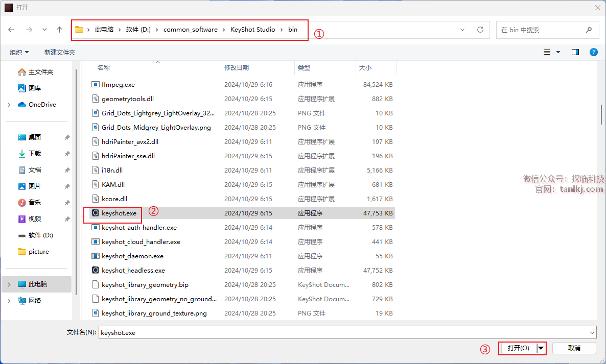Expand the 网络 tree node
606x364 pixels.
(x=9, y=300)
